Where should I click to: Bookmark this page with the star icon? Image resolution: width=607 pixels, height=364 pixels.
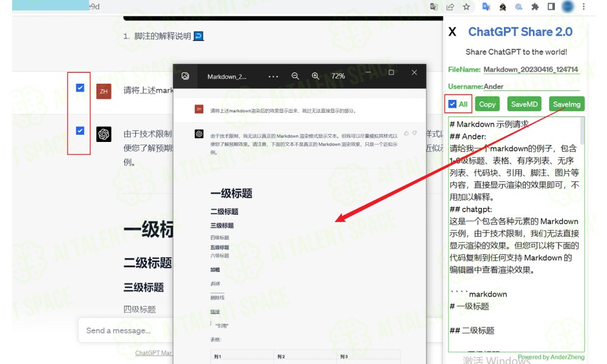[x=466, y=7]
